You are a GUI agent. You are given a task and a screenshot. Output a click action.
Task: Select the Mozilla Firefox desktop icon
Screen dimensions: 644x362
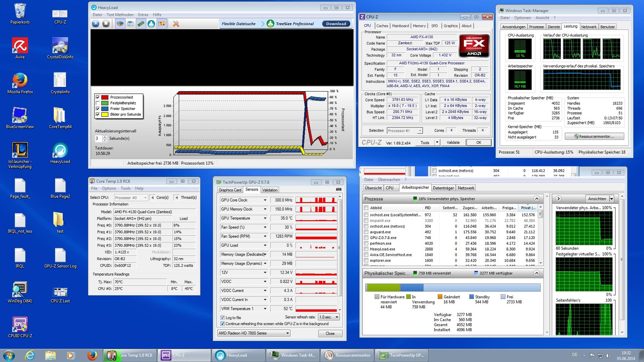click(x=20, y=83)
